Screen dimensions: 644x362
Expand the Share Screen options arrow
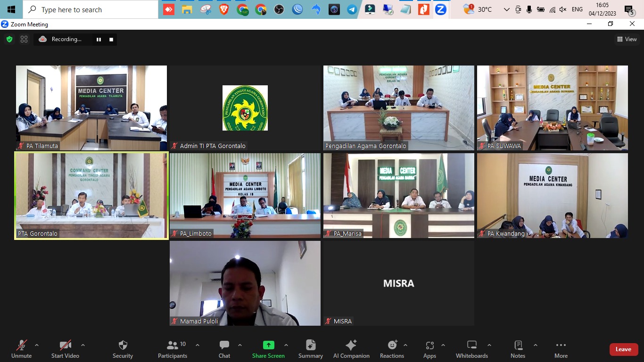point(286,345)
